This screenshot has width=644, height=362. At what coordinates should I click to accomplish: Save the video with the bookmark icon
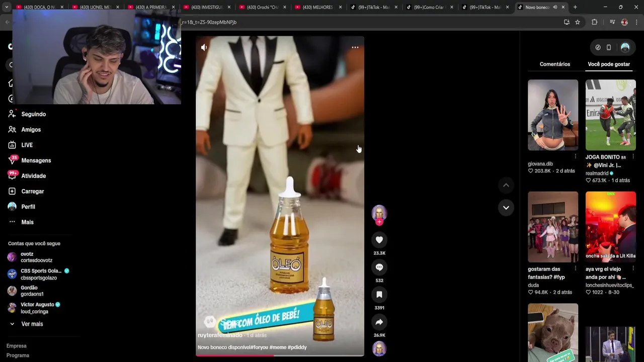pyautogui.click(x=379, y=295)
